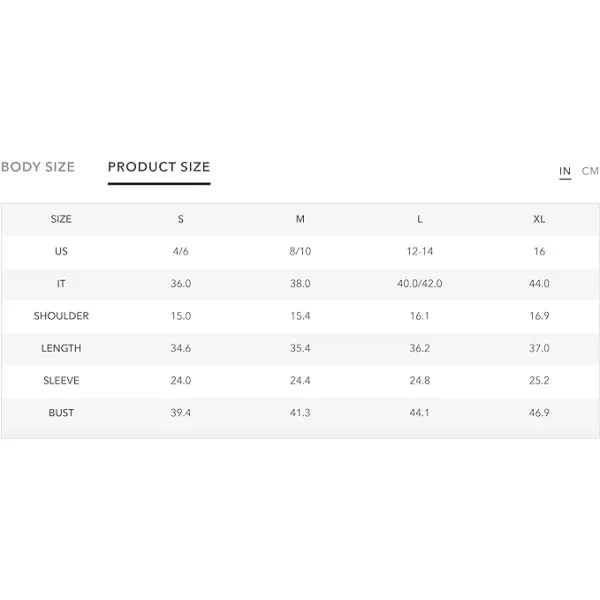This screenshot has width=600, height=600.
Task: Select the L column header
Action: coord(420,219)
